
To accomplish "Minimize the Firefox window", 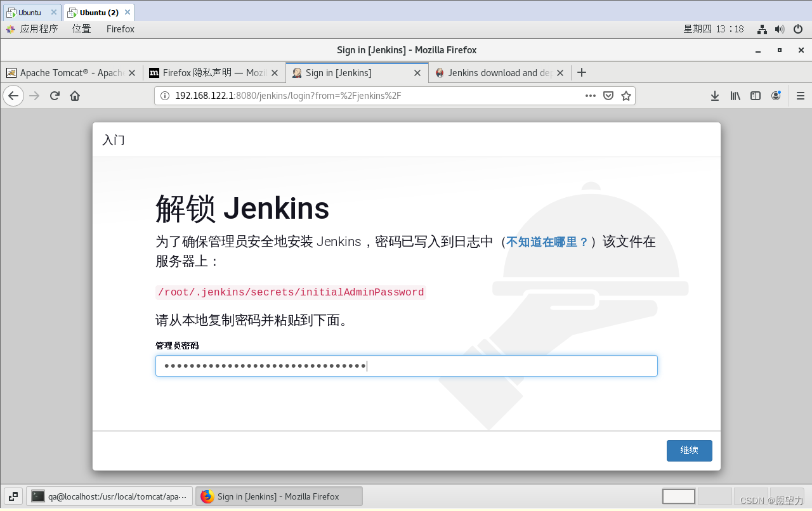I will pos(757,50).
